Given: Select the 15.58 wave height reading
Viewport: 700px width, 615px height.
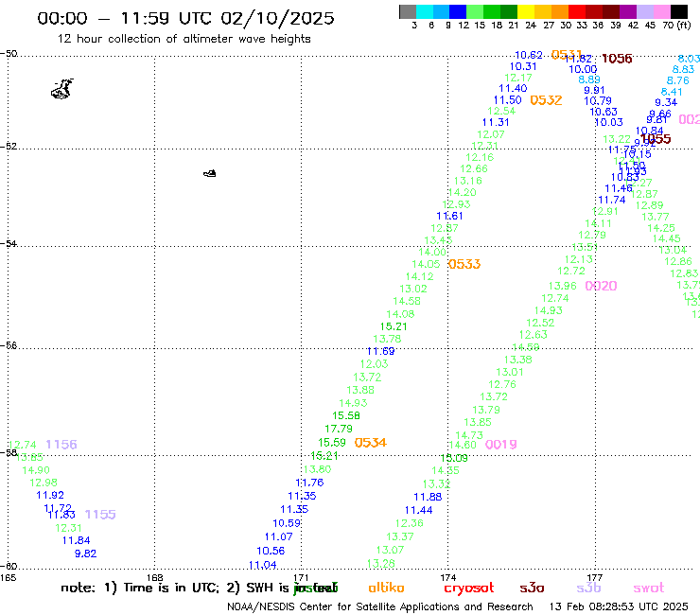Looking at the screenshot, I should coord(346,415).
